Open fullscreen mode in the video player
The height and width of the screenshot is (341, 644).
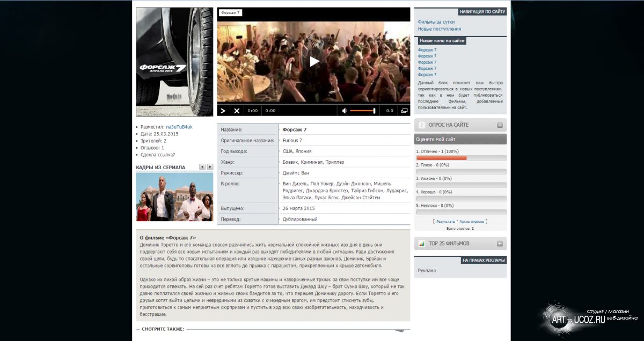click(405, 111)
